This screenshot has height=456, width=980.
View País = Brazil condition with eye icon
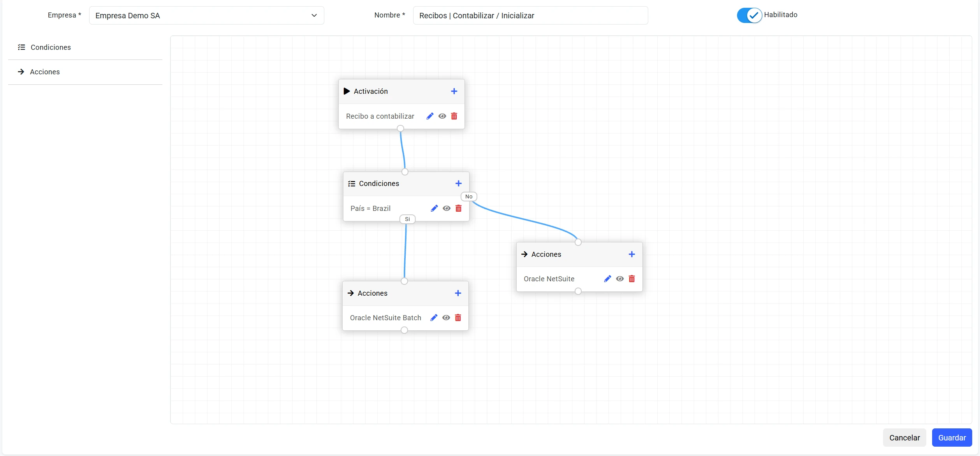tap(447, 208)
